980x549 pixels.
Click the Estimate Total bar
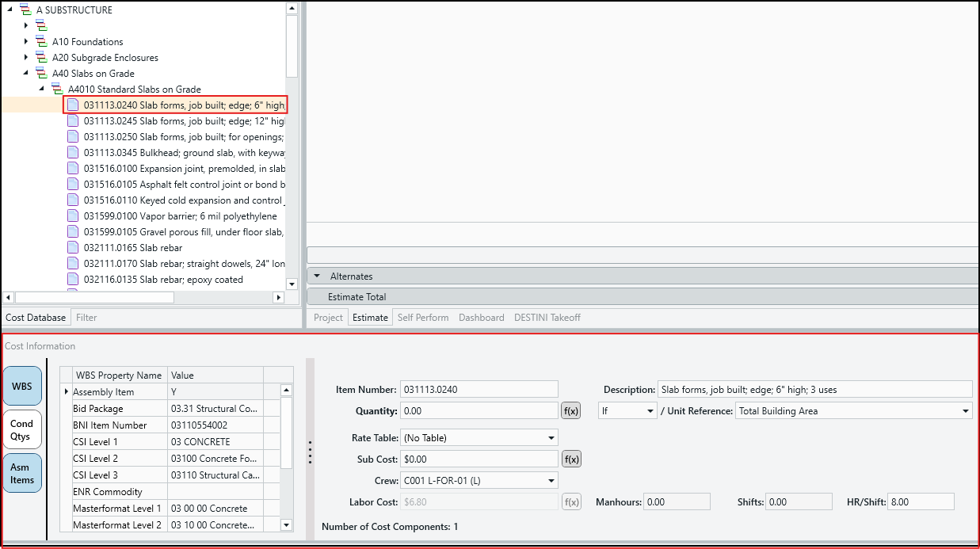(x=643, y=297)
